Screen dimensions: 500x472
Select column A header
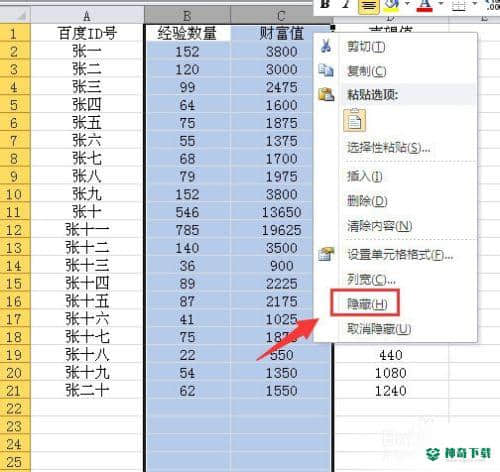87,16
